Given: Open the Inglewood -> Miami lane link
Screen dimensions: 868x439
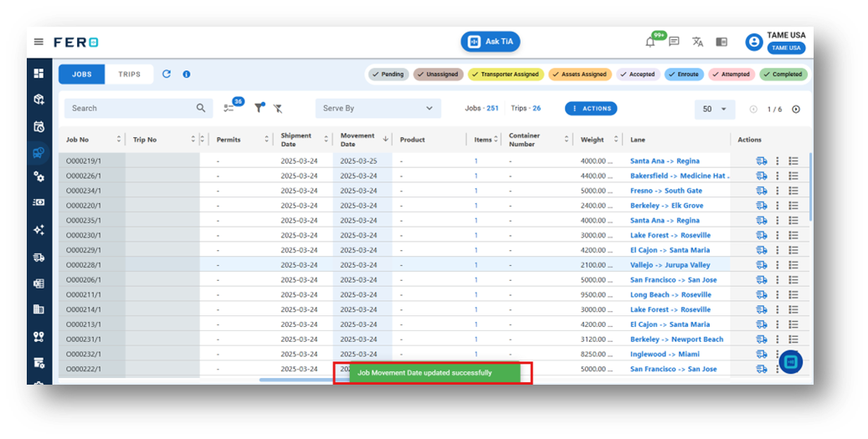Looking at the screenshot, I should pyautogui.click(x=665, y=354).
